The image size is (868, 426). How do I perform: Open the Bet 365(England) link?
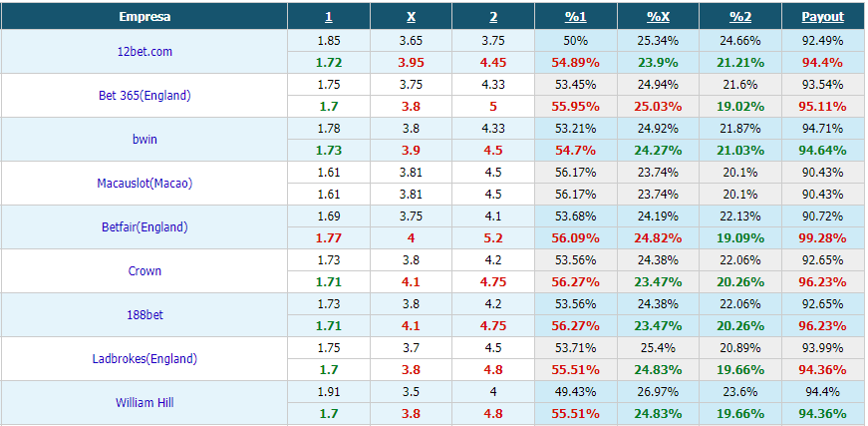pyautogui.click(x=145, y=96)
